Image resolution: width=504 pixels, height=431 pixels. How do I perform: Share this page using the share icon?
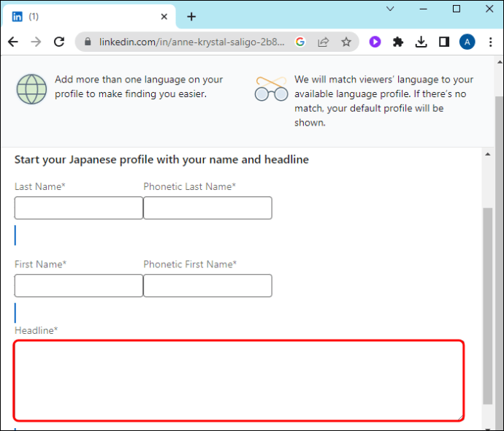tap(323, 42)
